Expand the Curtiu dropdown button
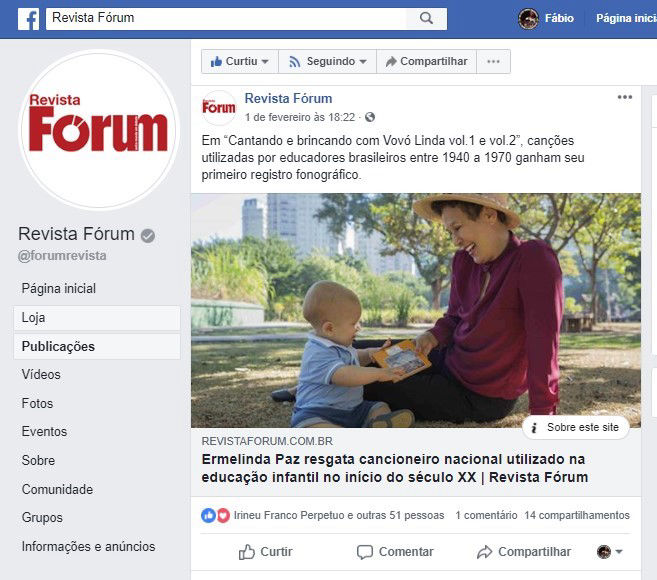 coord(240,62)
